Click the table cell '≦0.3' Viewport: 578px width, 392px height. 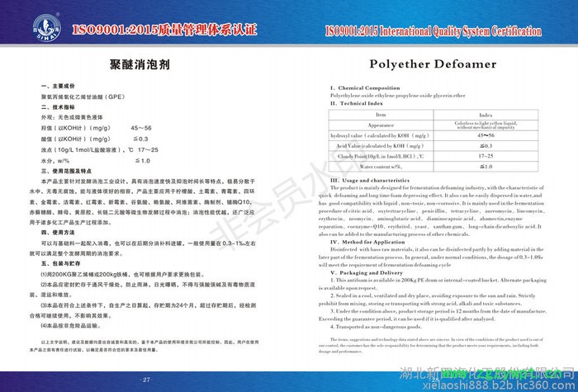(x=486, y=146)
